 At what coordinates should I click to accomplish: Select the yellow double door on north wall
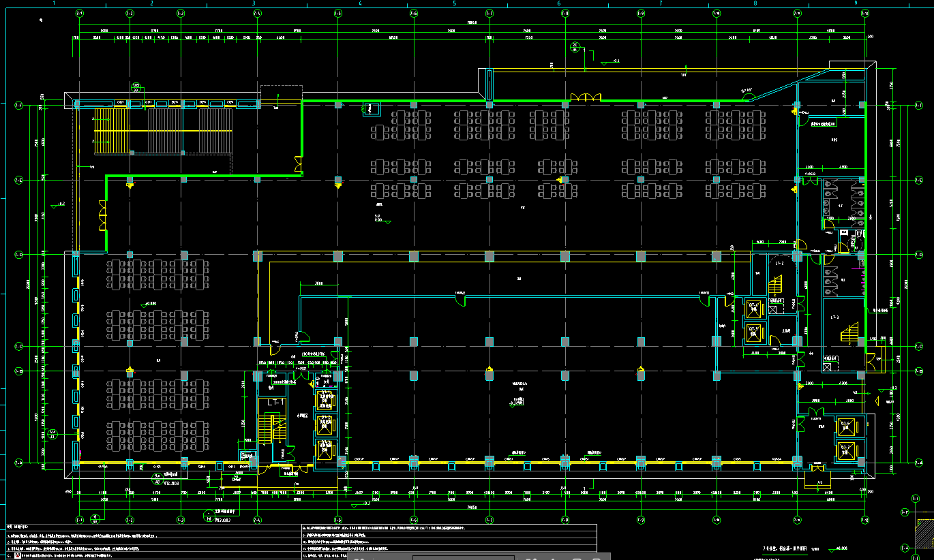(x=586, y=97)
